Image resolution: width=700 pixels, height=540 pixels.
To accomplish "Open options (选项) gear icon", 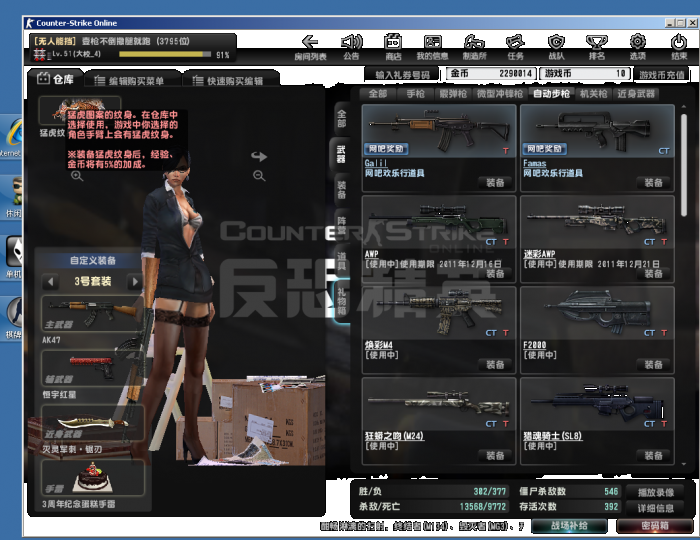I will [x=638, y=48].
